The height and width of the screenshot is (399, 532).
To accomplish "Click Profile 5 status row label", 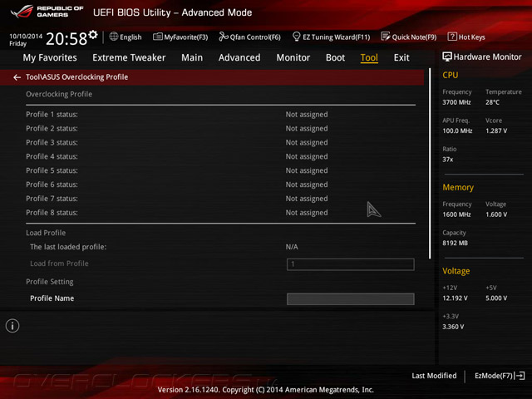I will click(52, 170).
